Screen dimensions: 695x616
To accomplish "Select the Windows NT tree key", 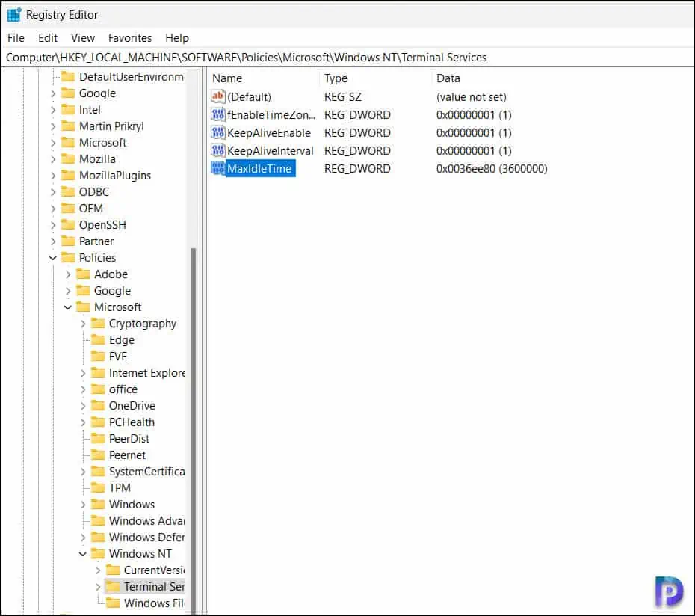I will (140, 553).
